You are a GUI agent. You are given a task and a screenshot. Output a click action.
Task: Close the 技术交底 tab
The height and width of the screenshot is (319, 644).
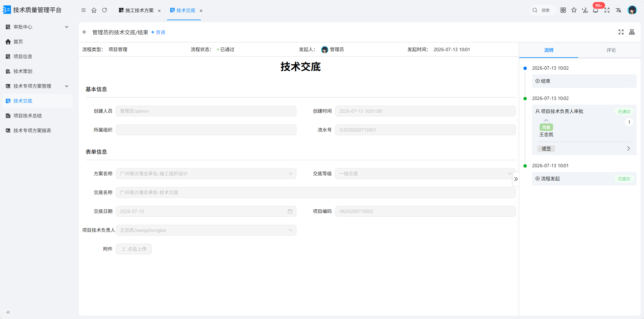coord(201,11)
